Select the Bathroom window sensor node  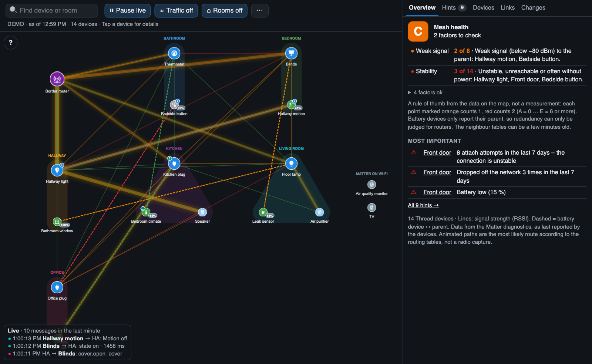(x=57, y=222)
